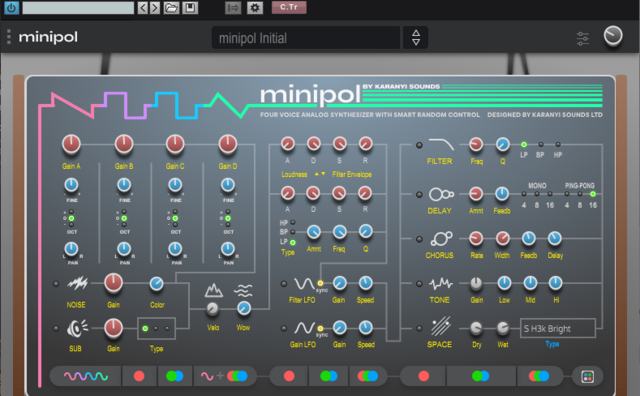This screenshot has height=396, width=640.
Task: Toggle the plugin power button
Action: pos(11,7)
